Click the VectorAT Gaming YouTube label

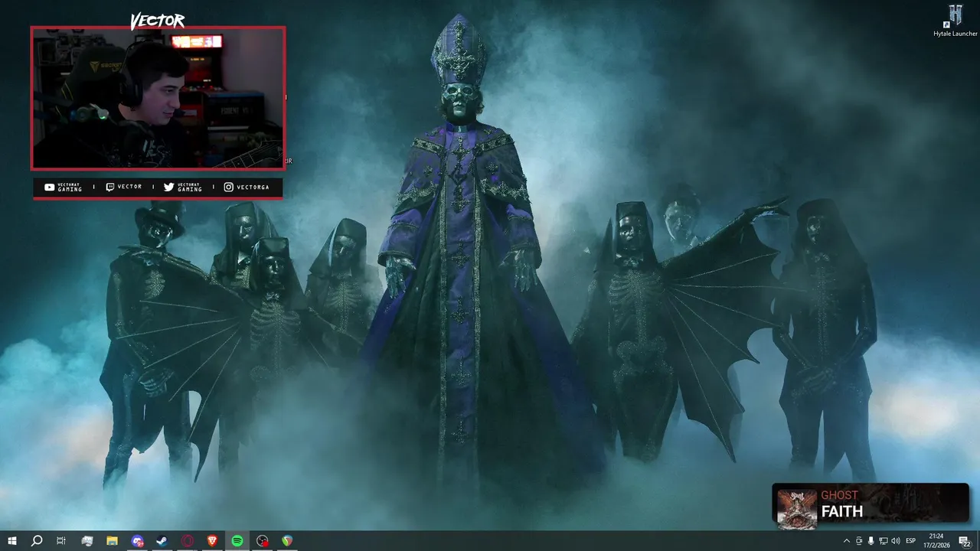click(x=64, y=187)
